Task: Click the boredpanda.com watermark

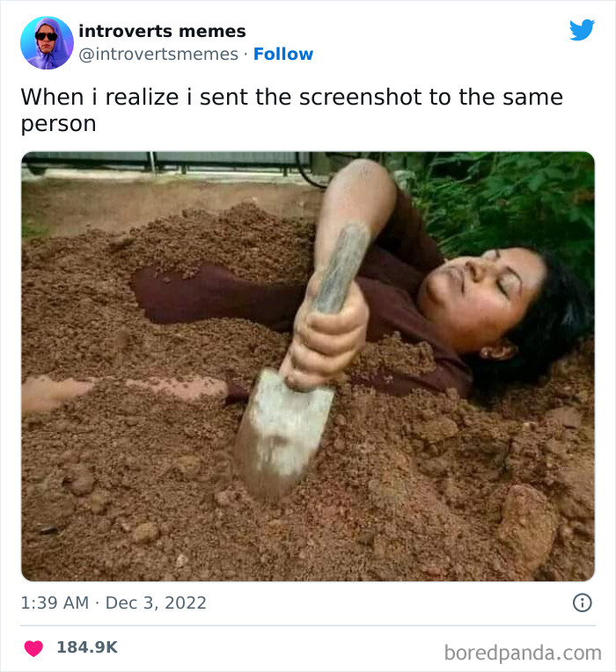Action: point(523,654)
